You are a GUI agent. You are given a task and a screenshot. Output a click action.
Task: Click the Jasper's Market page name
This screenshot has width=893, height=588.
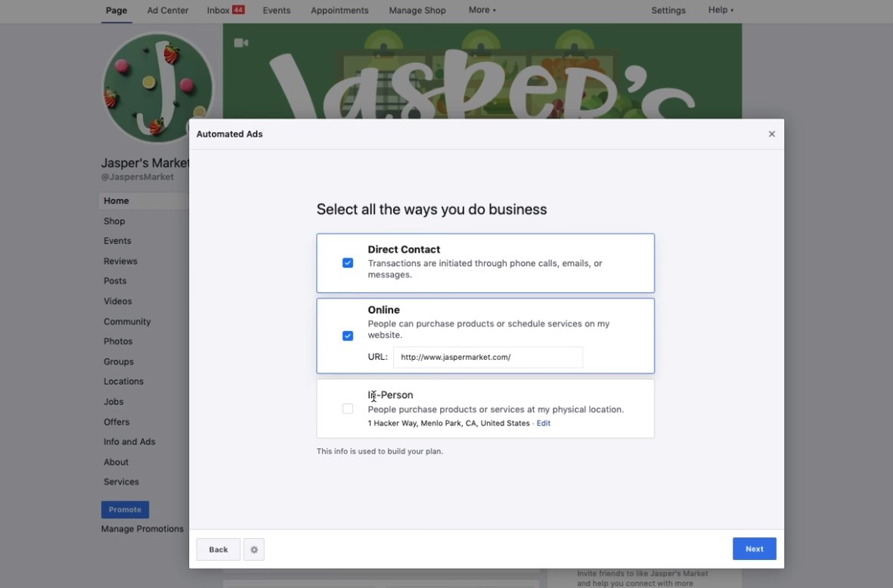[145, 162]
